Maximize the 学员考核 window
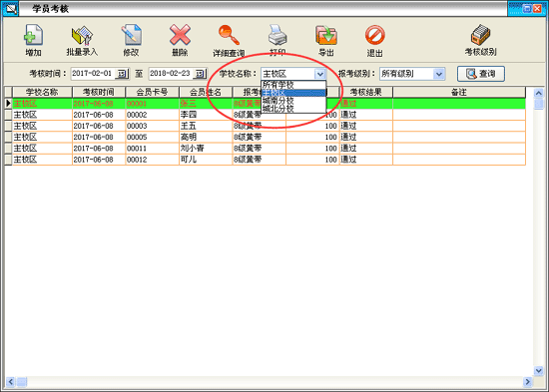Image resolution: width=549 pixels, height=392 pixels. point(527,9)
